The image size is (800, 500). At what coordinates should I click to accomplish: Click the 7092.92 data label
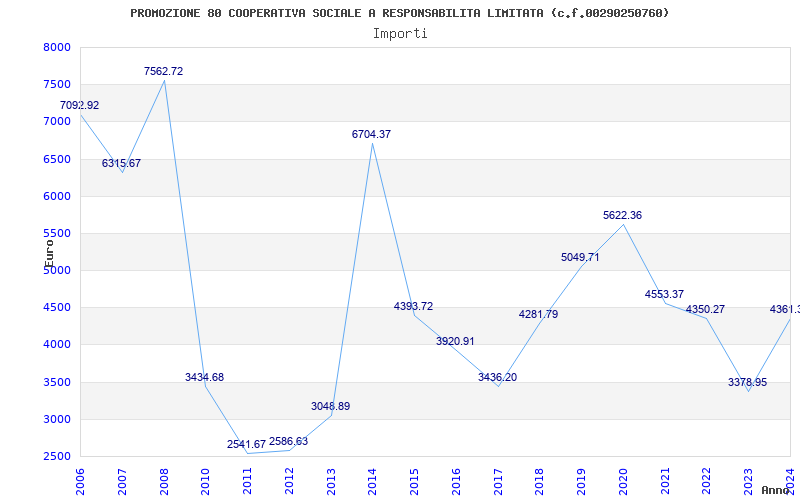coord(80,106)
